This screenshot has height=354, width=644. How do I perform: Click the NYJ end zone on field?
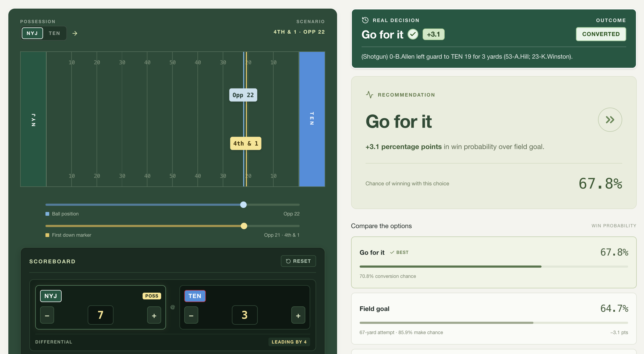point(33,119)
